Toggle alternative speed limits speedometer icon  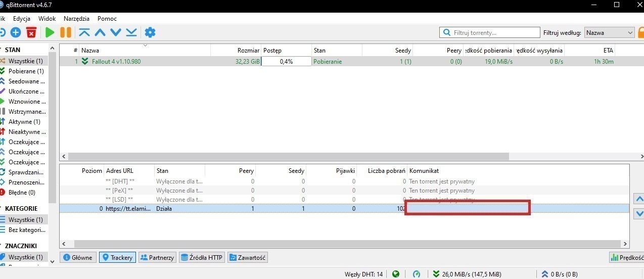417,274
